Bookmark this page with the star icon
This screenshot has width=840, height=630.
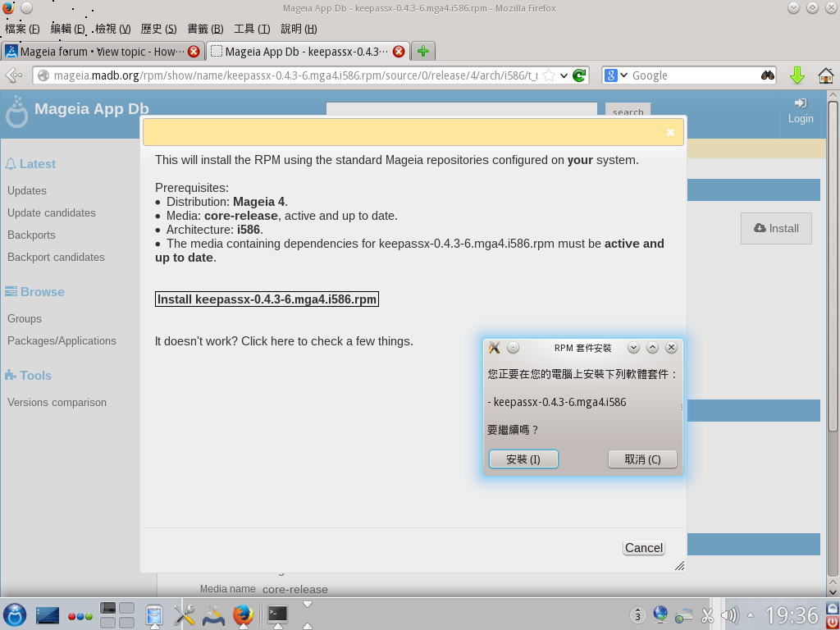[549, 75]
